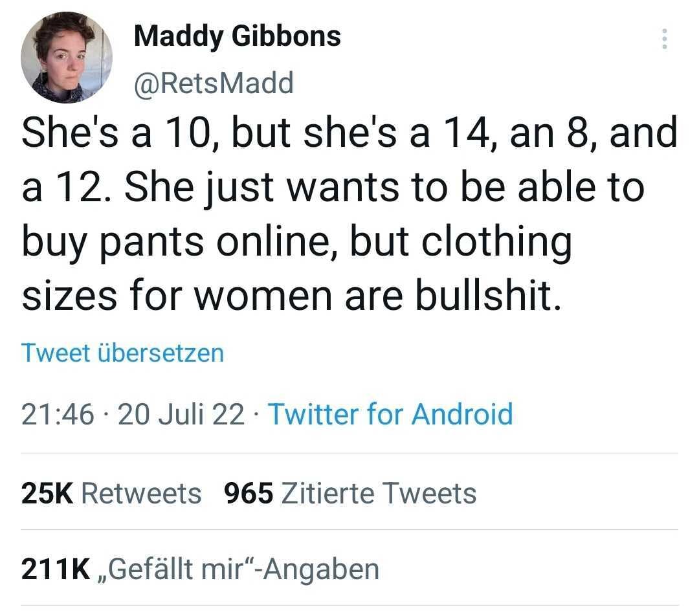This screenshot has height=616, width=699.
Task: Open the "Zitierte Tweets" list
Action: (x=381, y=494)
